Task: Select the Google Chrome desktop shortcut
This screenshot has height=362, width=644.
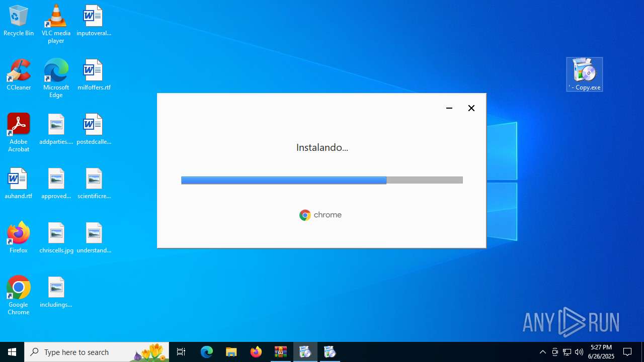Action: (x=19, y=295)
